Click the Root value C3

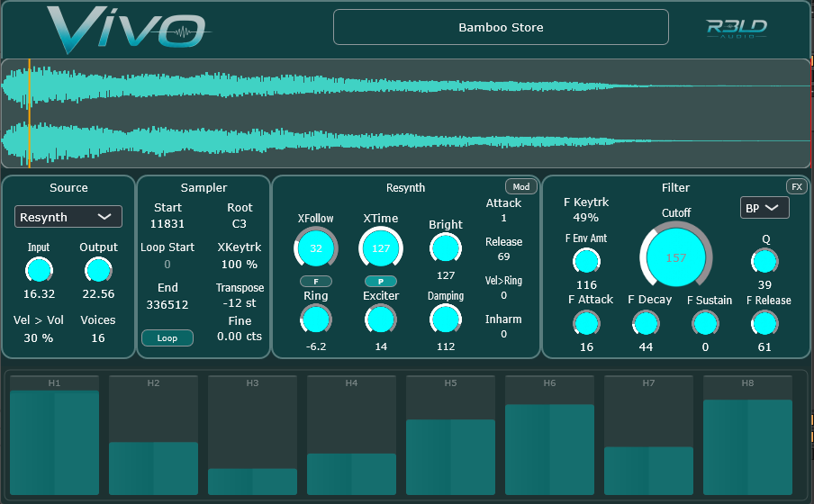[240, 224]
